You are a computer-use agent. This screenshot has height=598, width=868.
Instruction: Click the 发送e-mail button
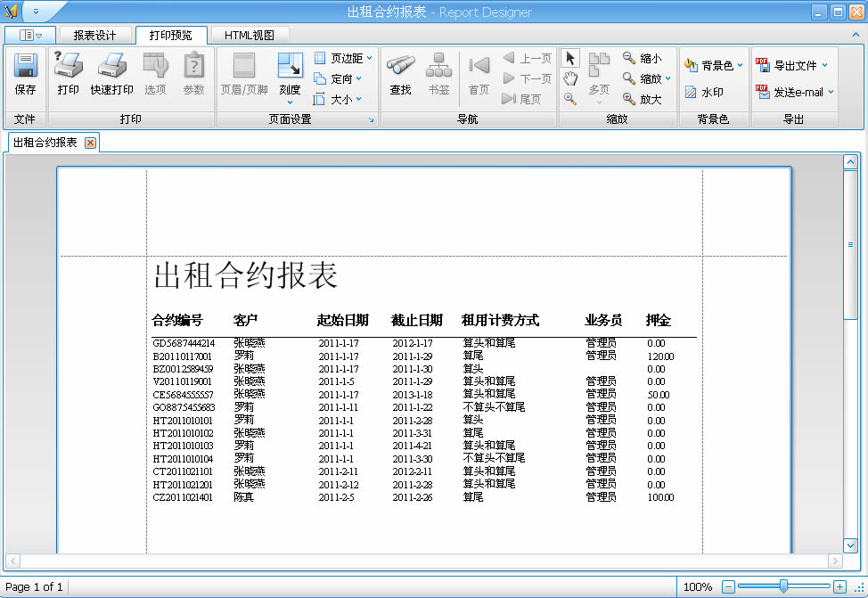tap(795, 92)
